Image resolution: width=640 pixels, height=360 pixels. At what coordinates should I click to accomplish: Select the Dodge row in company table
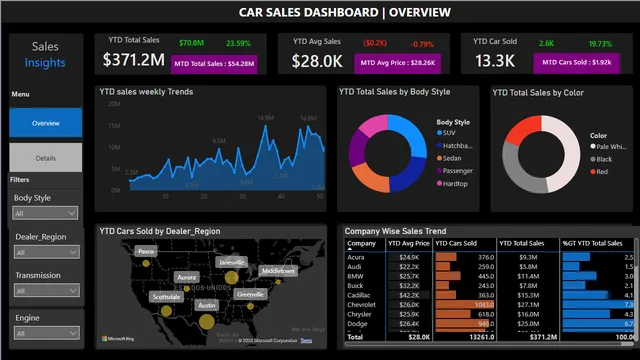pos(490,324)
